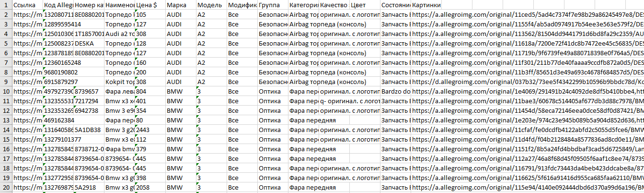Select the 'Группа' header cell
644x193 pixels.
[273, 5]
